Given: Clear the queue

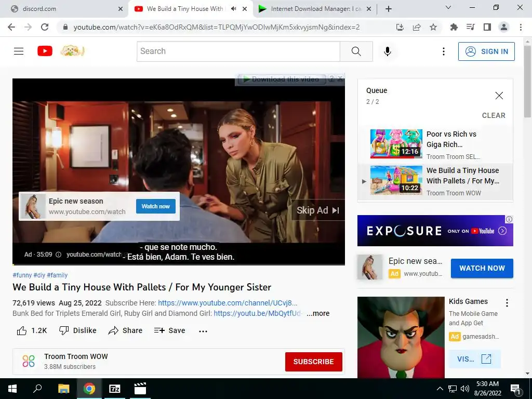Looking at the screenshot, I should coord(494,115).
